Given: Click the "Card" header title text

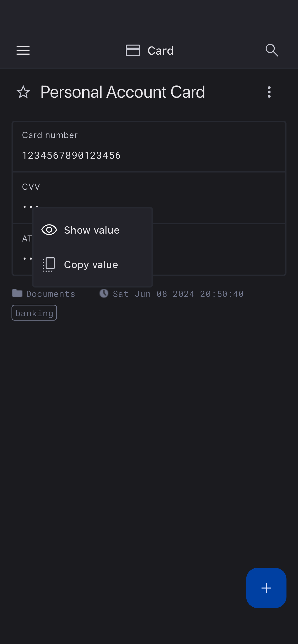Looking at the screenshot, I should 161,51.
